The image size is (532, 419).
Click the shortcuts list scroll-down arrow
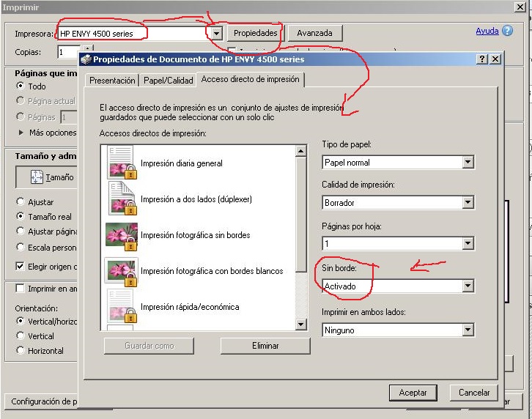[300, 325]
